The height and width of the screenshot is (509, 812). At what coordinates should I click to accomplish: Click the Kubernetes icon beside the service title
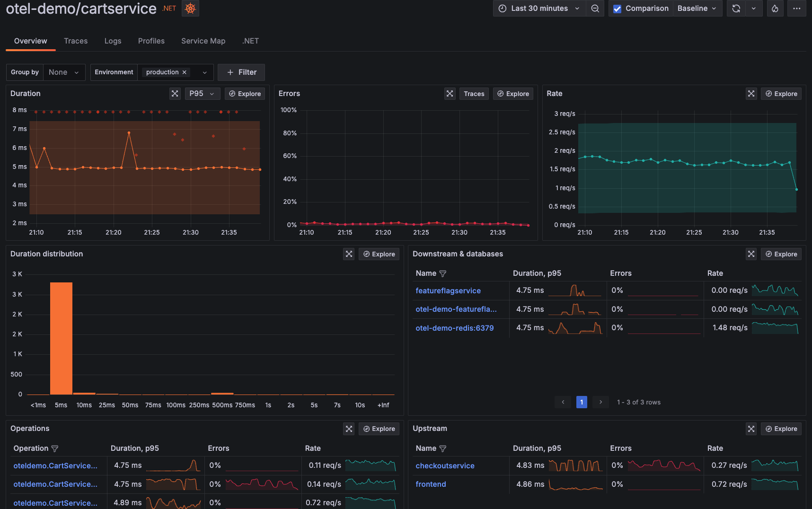190,8
